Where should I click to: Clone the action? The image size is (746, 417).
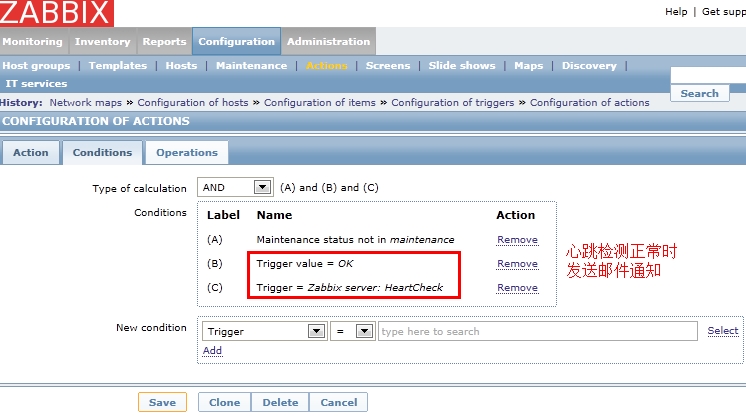(x=225, y=402)
